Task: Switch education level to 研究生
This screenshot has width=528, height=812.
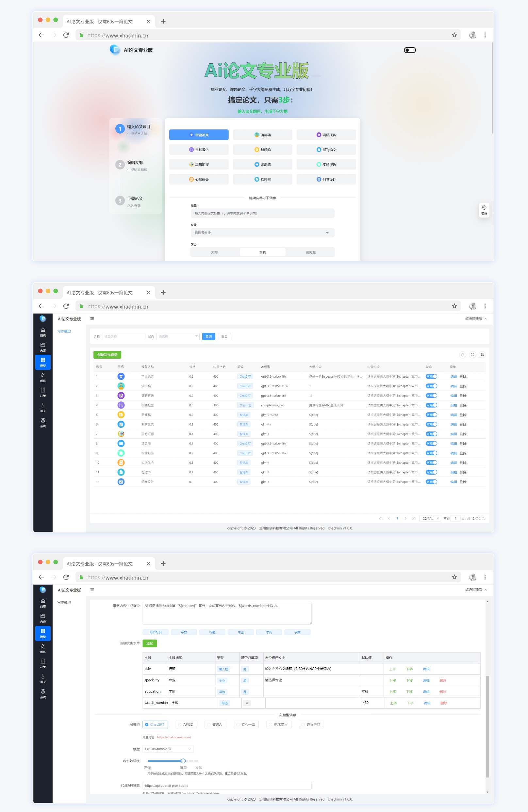Action: click(310, 252)
